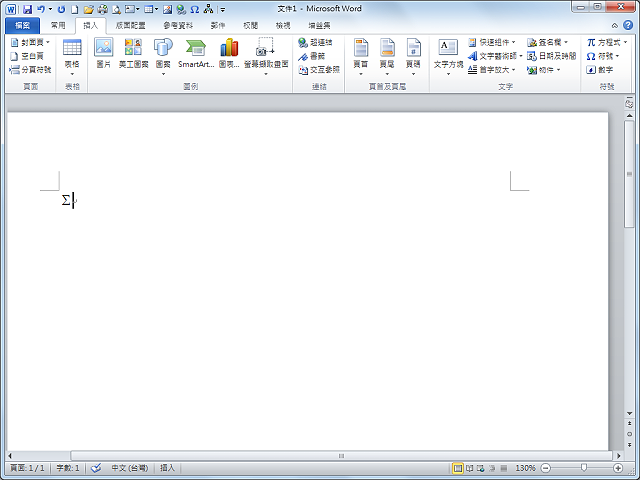Switch to the References (參考資料) tab

[x=178, y=26]
